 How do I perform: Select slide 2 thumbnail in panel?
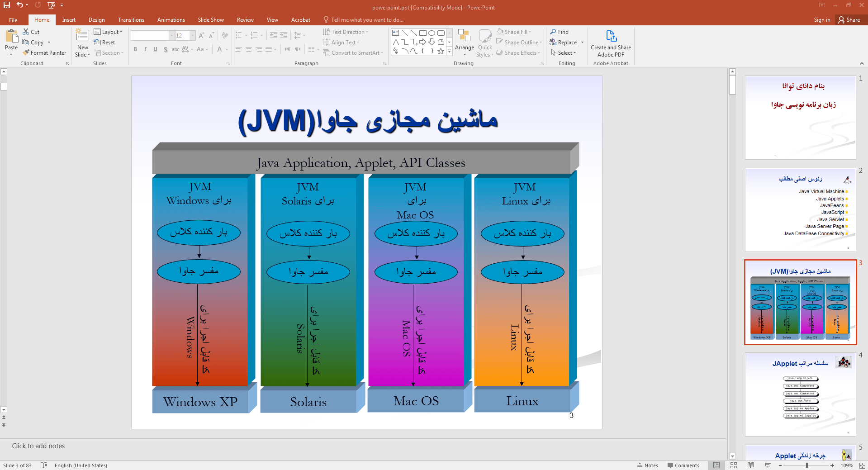point(800,210)
